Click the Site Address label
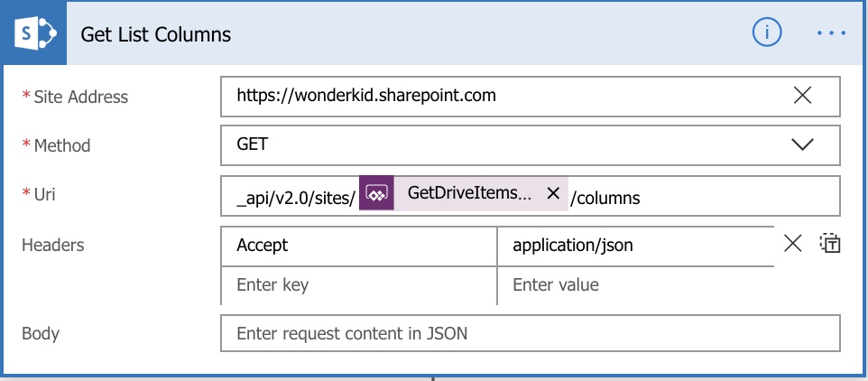The width and height of the screenshot is (868, 381). point(81,97)
